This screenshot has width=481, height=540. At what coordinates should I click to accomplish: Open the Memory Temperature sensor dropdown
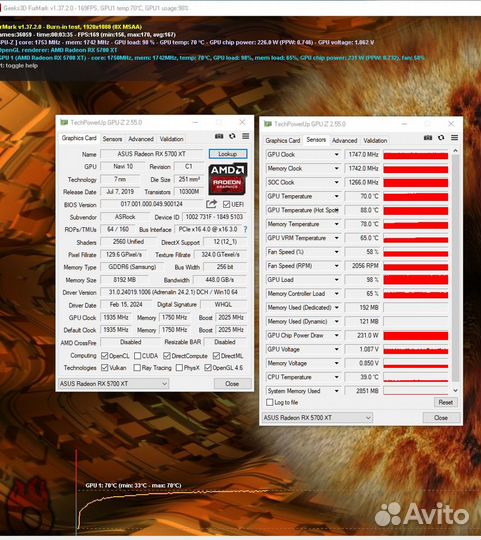pyautogui.click(x=336, y=224)
